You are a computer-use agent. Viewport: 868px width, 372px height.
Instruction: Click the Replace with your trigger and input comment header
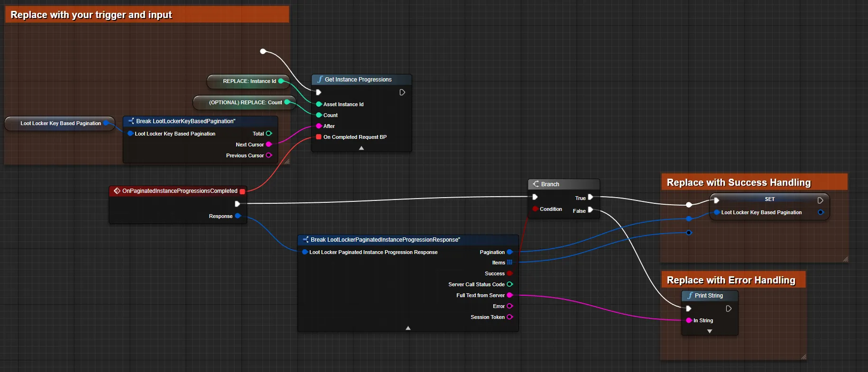(x=147, y=15)
